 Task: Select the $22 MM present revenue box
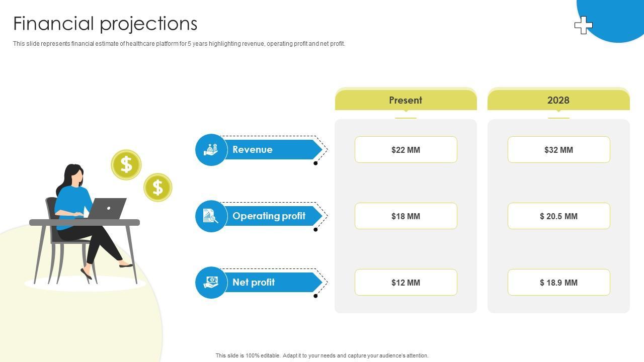coord(406,150)
